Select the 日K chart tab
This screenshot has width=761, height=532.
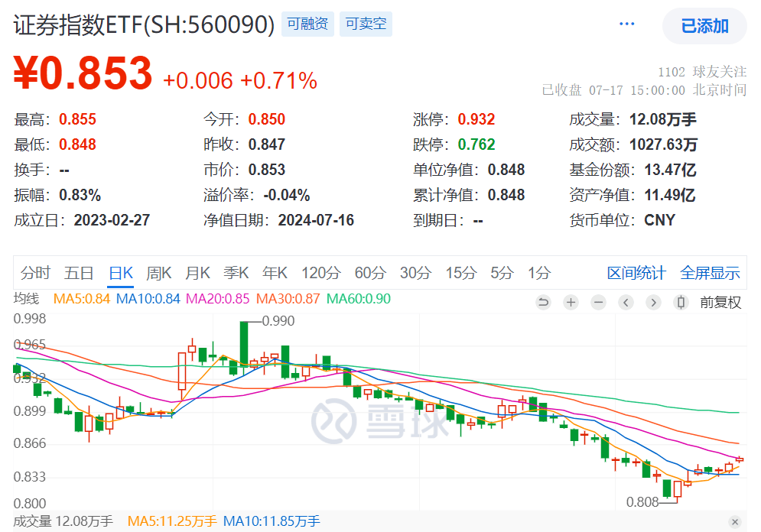pos(120,273)
